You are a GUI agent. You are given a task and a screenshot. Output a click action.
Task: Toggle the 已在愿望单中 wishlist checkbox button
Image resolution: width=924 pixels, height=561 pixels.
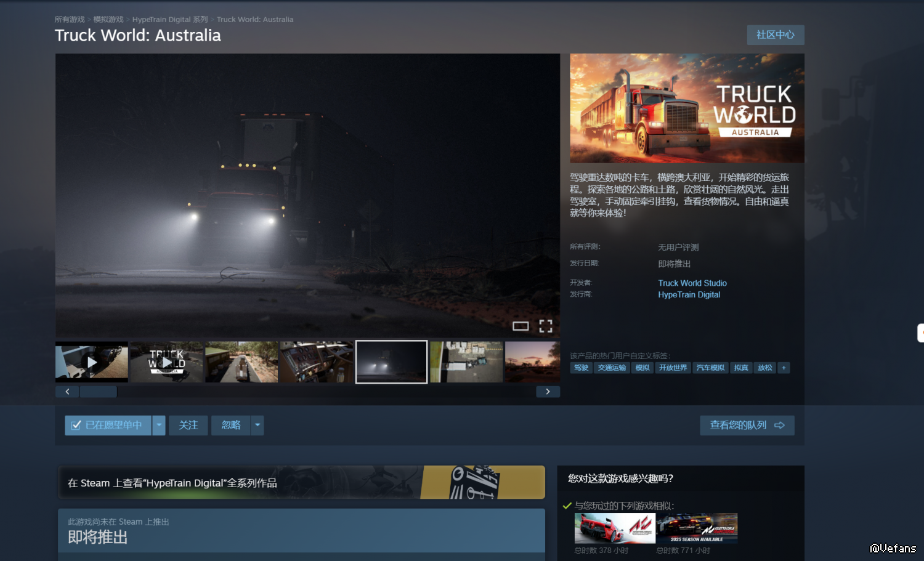click(108, 426)
